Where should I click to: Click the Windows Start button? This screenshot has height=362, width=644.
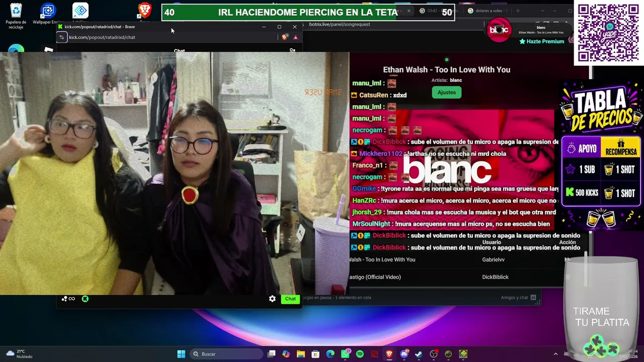coord(181,354)
